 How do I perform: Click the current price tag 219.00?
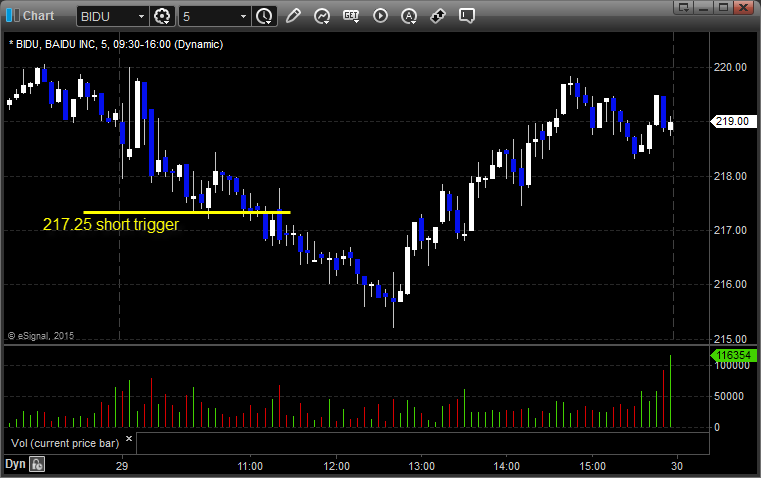pyautogui.click(x=733, y=121)
